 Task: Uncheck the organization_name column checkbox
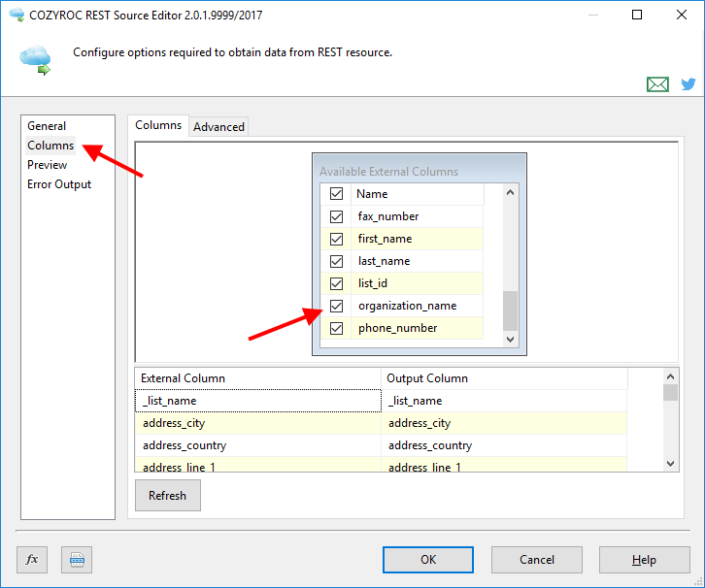click(x=336, y=306)
